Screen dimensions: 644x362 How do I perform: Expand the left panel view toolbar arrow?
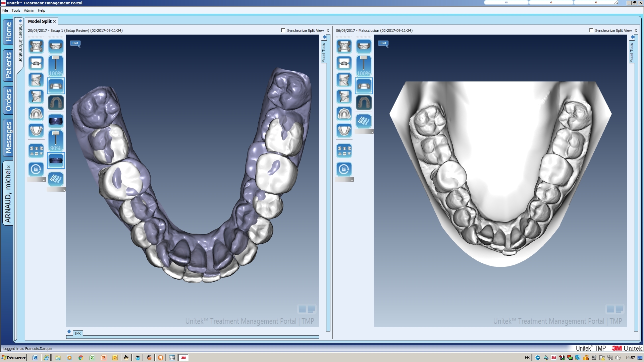[x=44, y=180]
